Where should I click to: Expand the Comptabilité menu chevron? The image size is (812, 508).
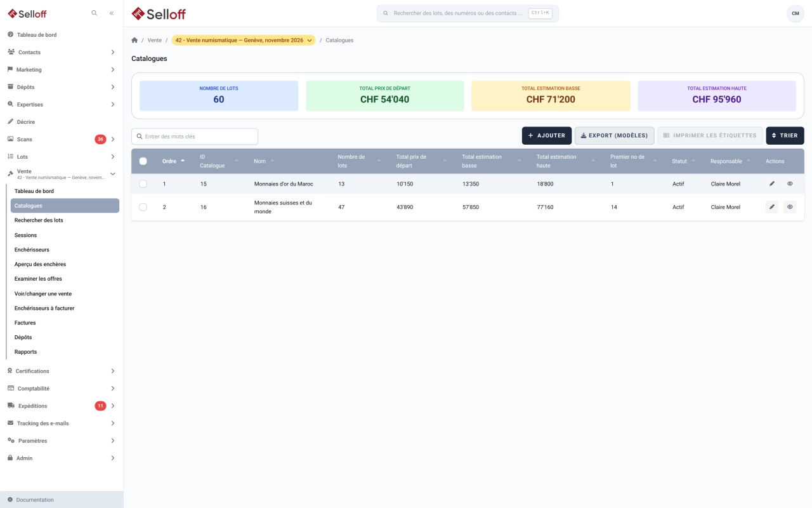[113, 389]
